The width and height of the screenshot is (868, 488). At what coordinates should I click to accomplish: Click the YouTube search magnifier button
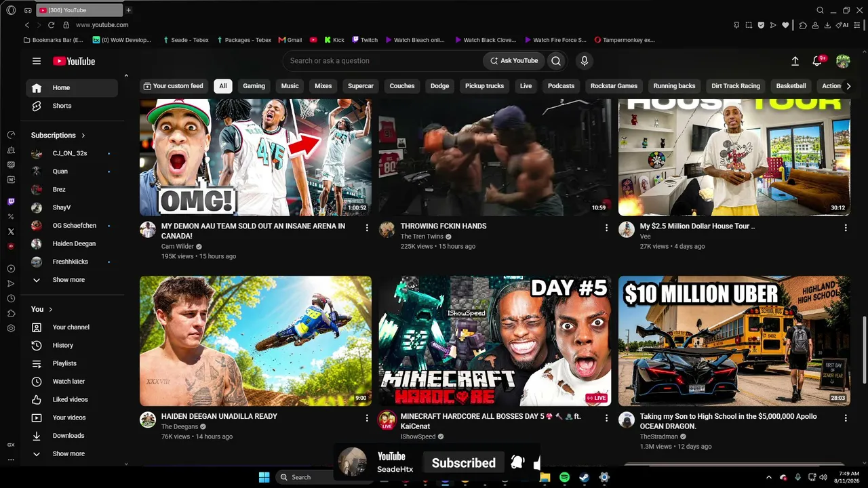coord(556,61)
